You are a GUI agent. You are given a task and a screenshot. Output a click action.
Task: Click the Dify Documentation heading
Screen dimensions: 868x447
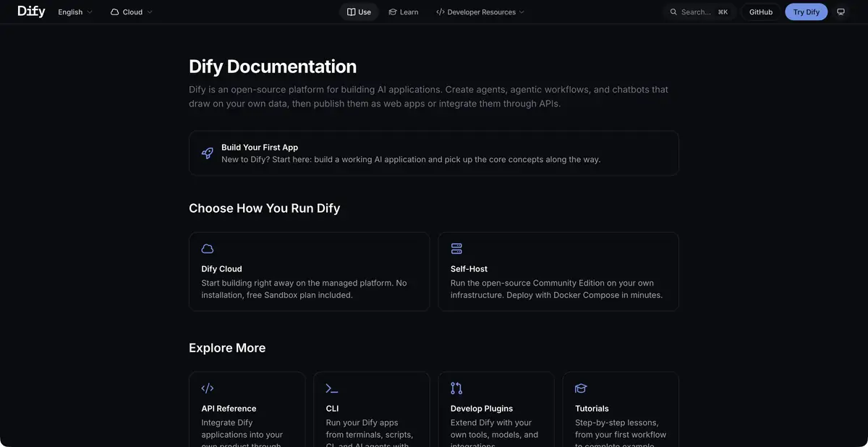273,67
